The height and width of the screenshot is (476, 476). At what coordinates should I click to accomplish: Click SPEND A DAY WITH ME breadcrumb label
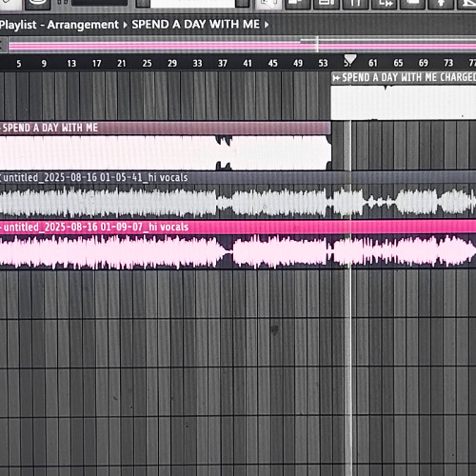(196, 25)
